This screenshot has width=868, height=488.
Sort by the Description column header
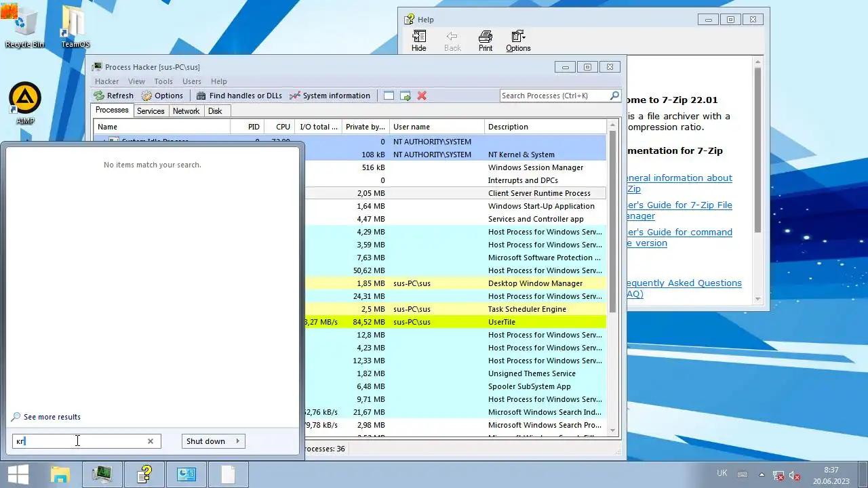tap(546, 127)
